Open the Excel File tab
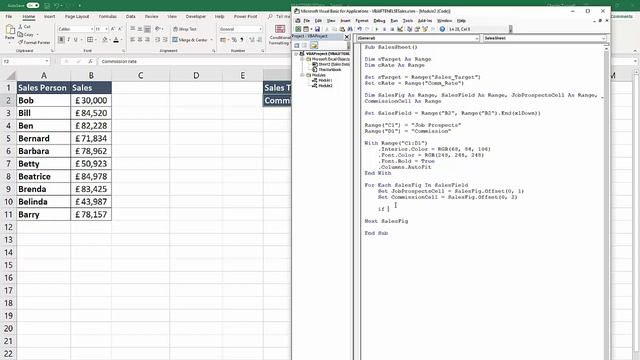 (x=9, y=16)
